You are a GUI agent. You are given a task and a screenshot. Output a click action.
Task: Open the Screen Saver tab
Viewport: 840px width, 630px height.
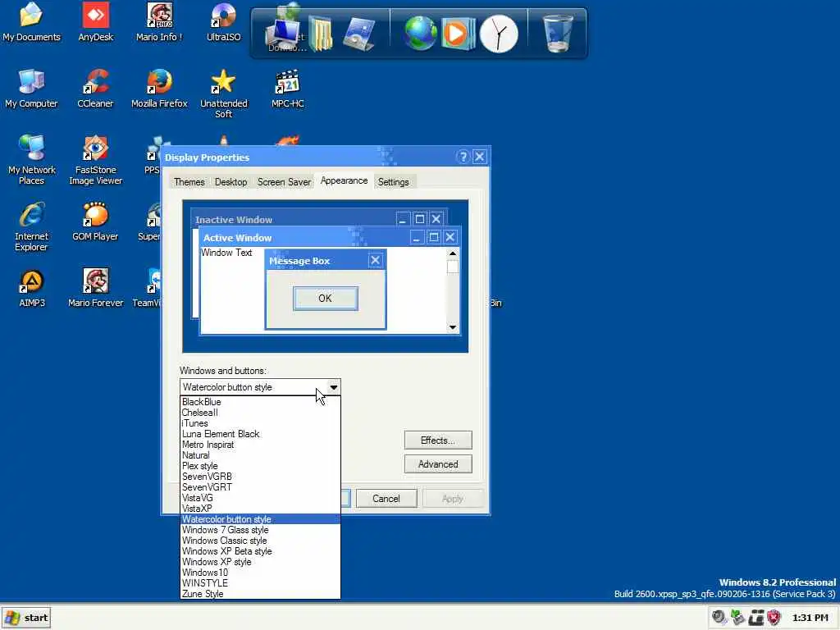[x=284, y=182]
